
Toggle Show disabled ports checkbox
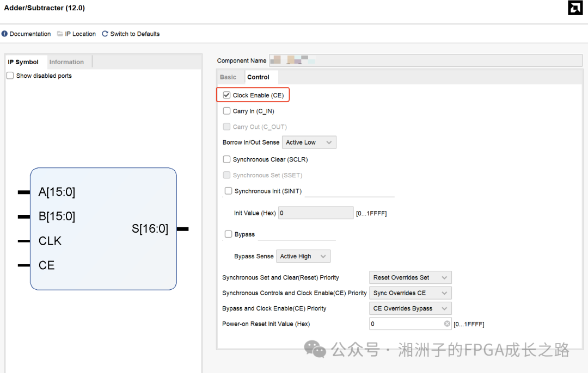(x=10, y=76)
